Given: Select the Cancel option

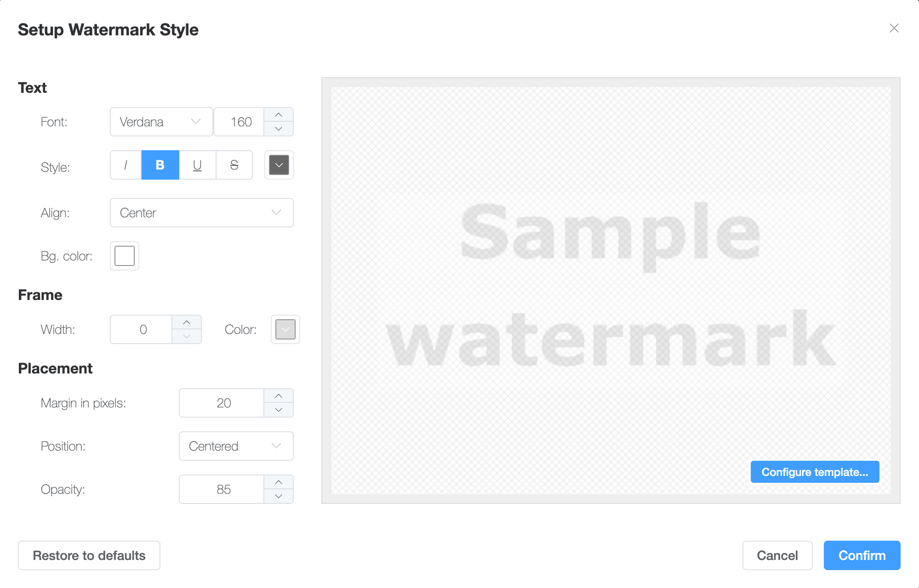Looking at the screenshot, I should (777, 555).
